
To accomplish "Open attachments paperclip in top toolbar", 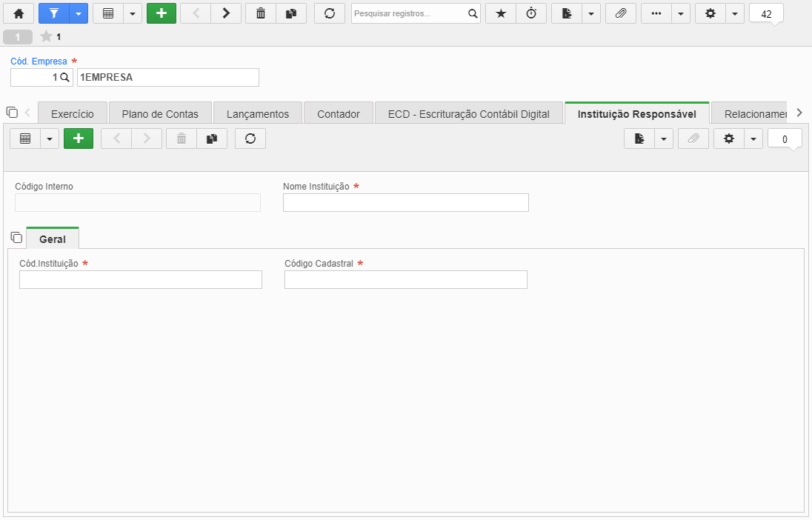I will 620,13.
